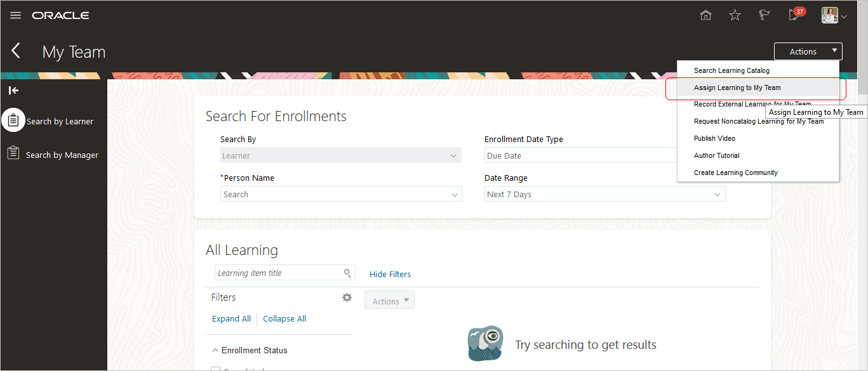Click the user profile avatar
This screenshot has width=868, height=371.
(x=829, y=15)
